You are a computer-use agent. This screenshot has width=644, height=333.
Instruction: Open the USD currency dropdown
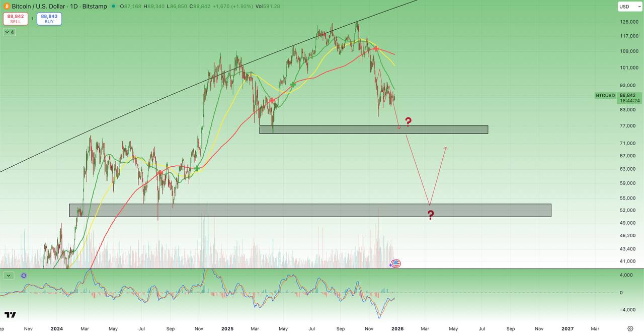630,7
